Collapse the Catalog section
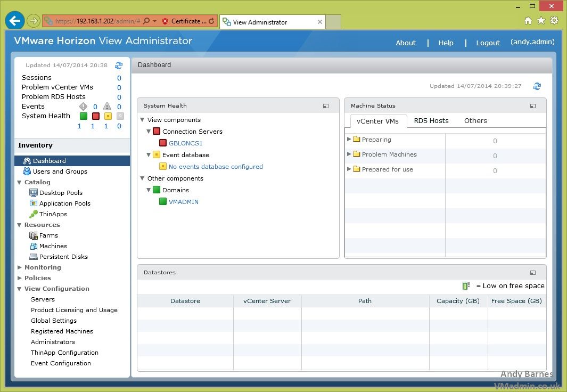Screen dimensions: 567x392 19,183
